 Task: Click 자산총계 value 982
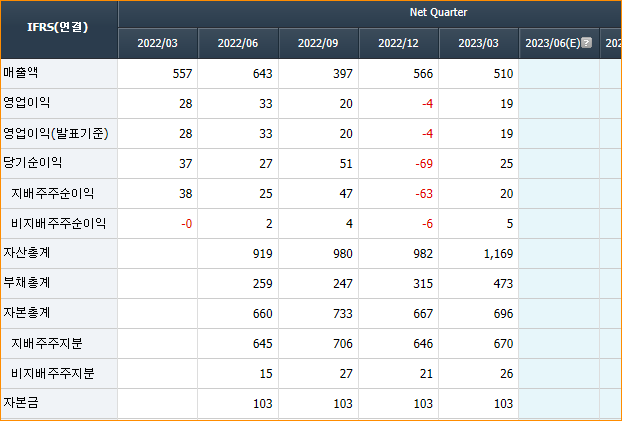point(423,254)
